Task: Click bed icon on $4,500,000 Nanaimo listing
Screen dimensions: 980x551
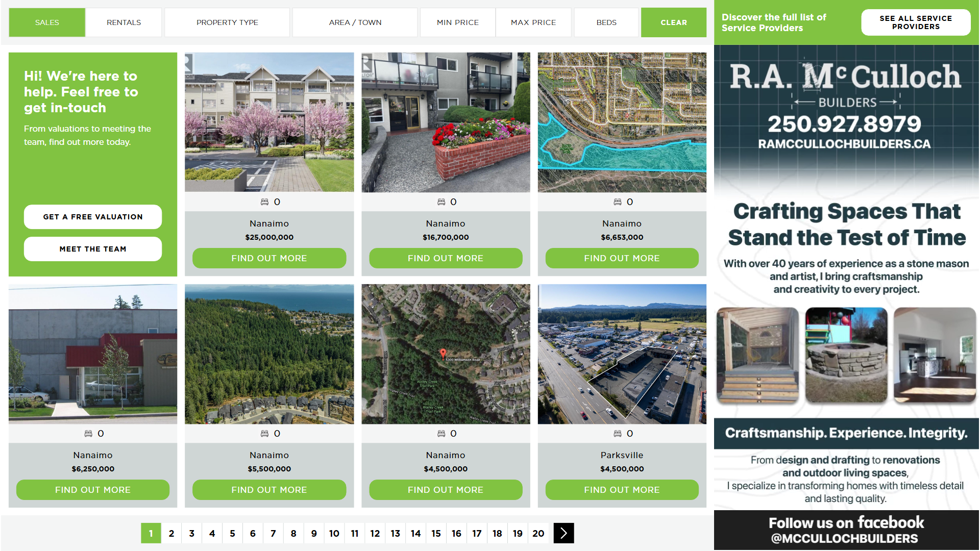Action: click(x=441, y=434)
